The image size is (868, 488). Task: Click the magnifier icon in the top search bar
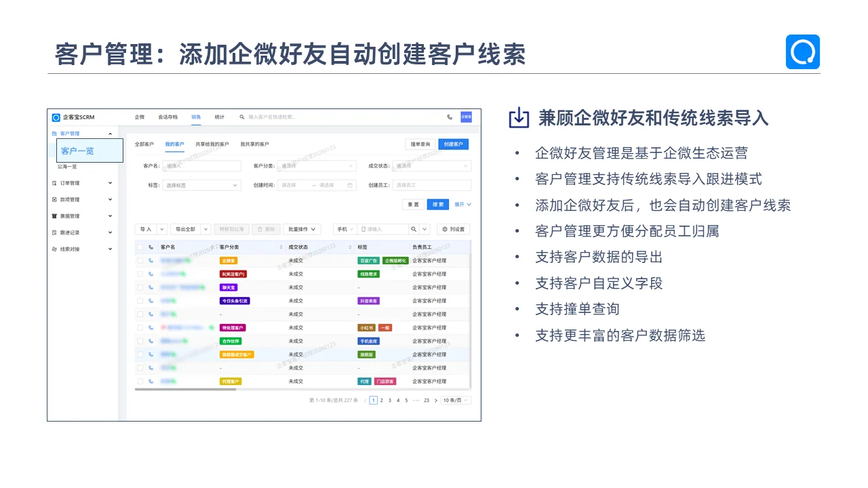tap(242, 117)
